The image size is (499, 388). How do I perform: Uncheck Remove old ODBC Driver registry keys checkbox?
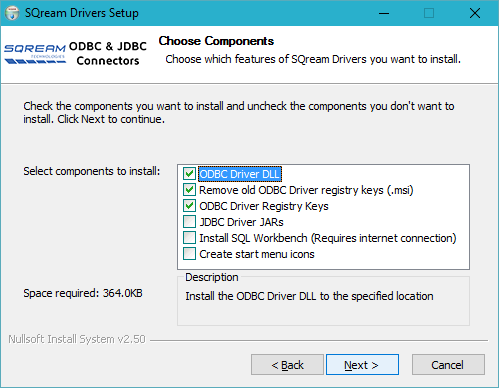click(189, 190)
